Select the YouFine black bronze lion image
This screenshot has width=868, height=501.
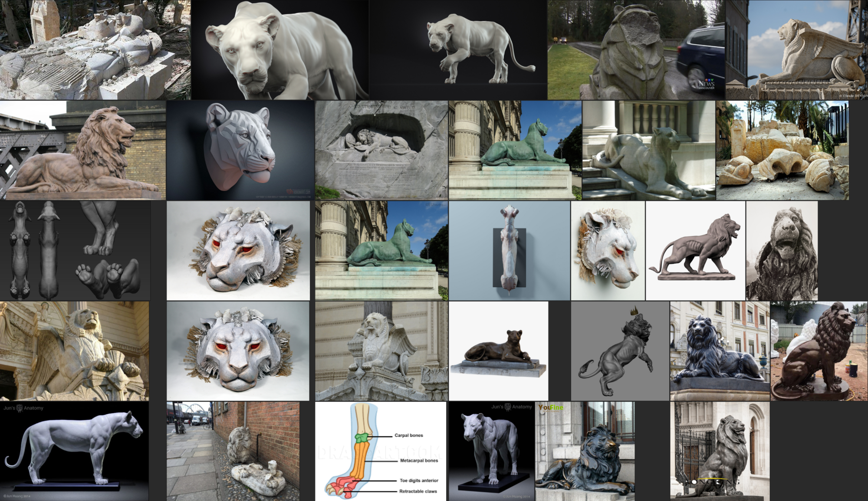click(585, 451)
